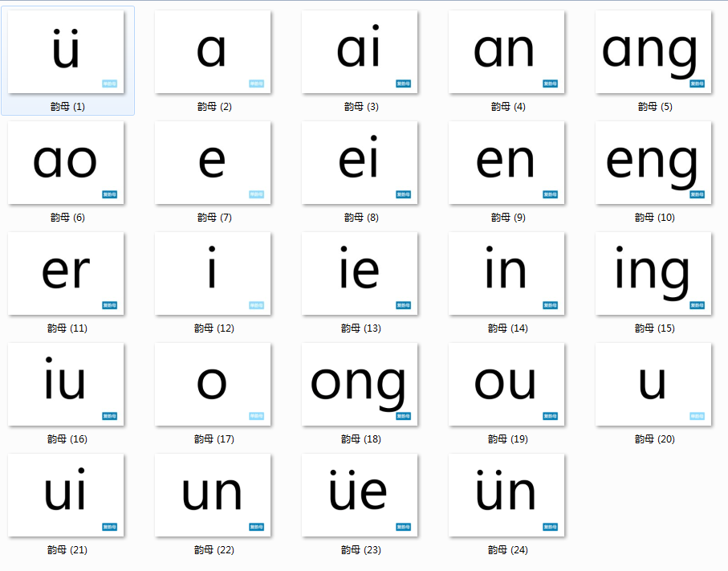Click the file name 韵母 (22)
Image resolution: width=728 pixels, height=571 pixels.
214,549
